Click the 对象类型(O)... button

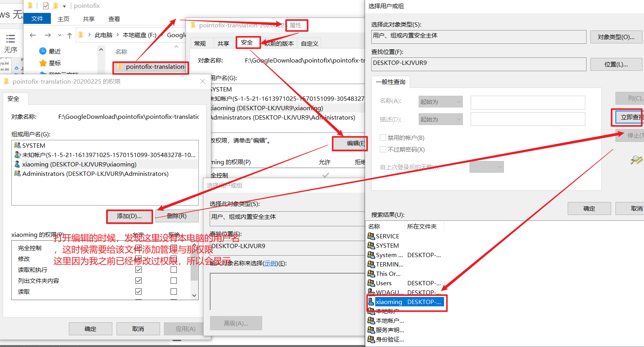(616, 37)
